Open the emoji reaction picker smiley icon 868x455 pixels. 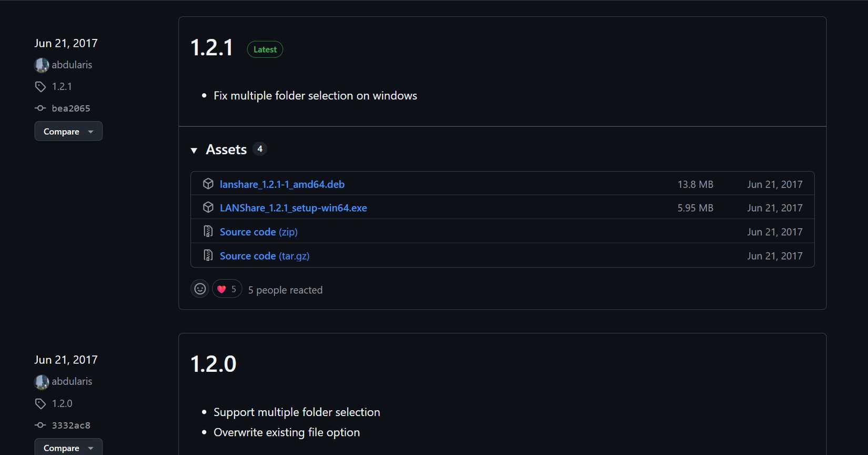click(x=199, y=289)
